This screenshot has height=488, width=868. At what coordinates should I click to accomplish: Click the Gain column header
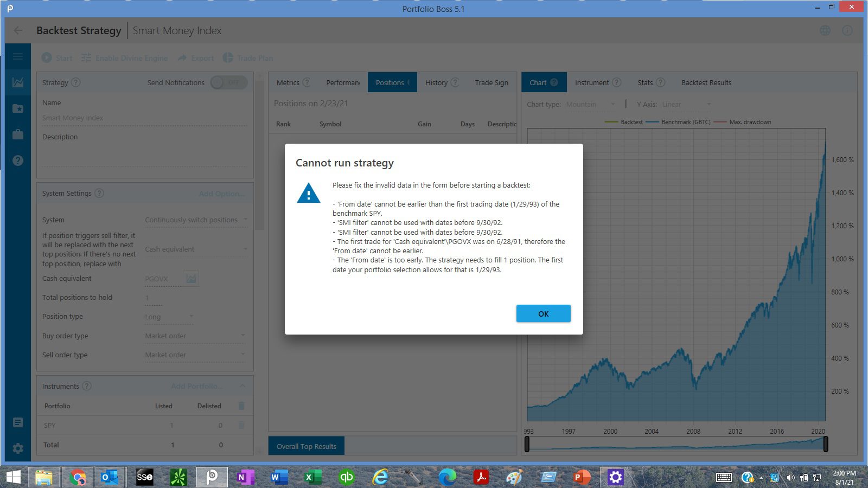(424, 124)
